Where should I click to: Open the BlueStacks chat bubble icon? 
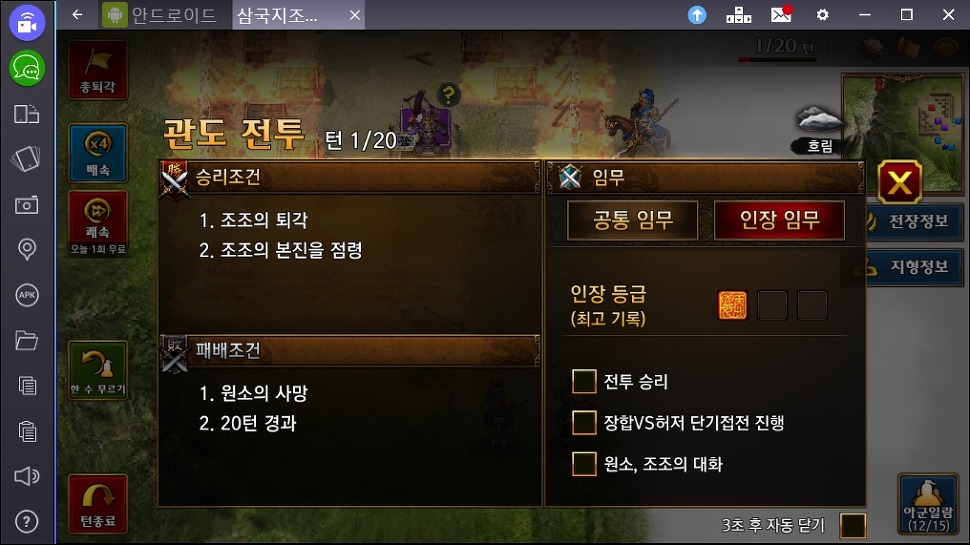tap(27, 68)
